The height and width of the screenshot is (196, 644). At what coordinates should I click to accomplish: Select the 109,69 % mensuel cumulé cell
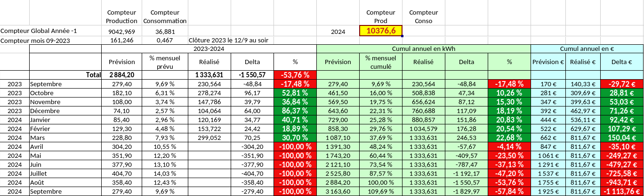pos(380,192)
